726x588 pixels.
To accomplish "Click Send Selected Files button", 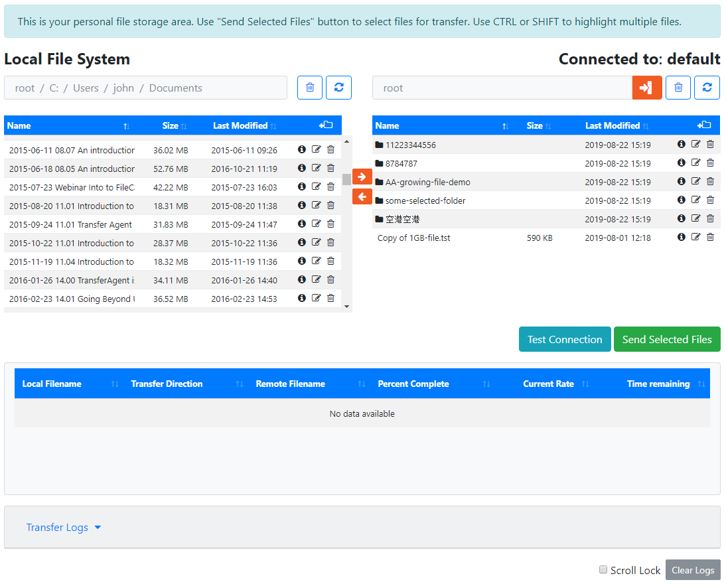I will (666, 339).
